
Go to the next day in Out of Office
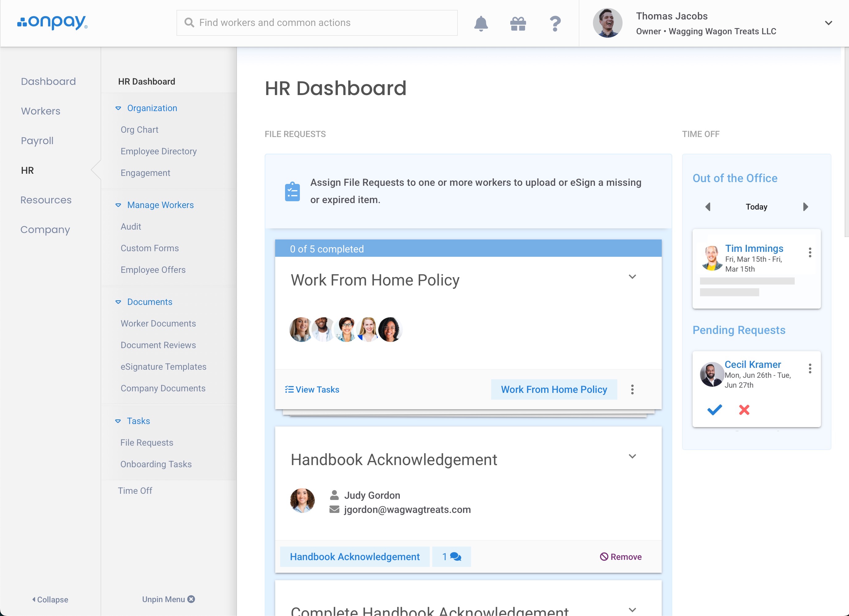point(806,207)
